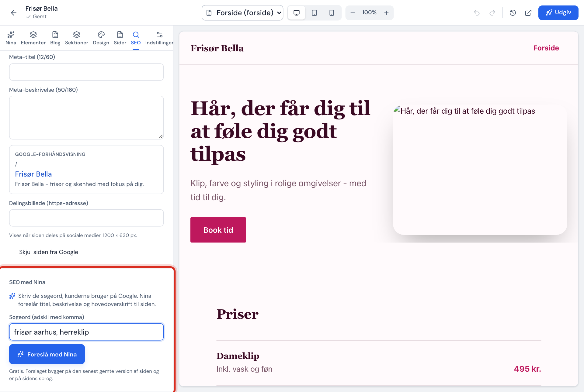Click Forside nav link in preview

[x=546, y=48]
